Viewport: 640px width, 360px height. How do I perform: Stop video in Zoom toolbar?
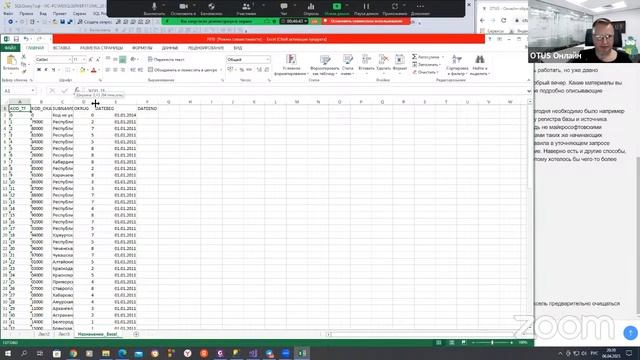[x=183, y=7]
